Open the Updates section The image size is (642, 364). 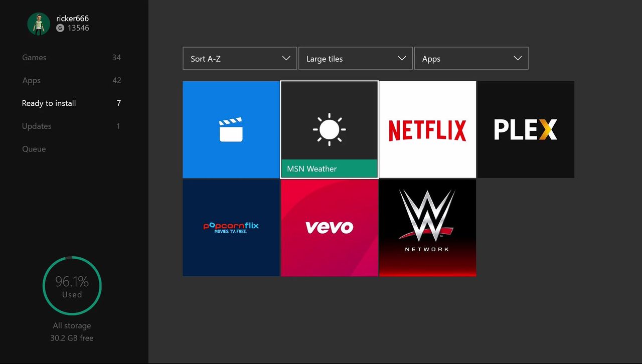point(72,126)
